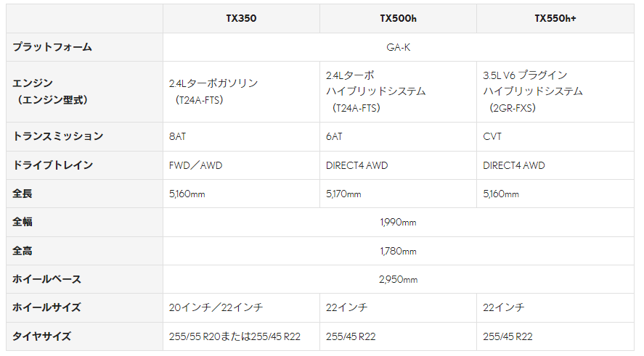Click the 6AT transmission cell

pos(398,136)
